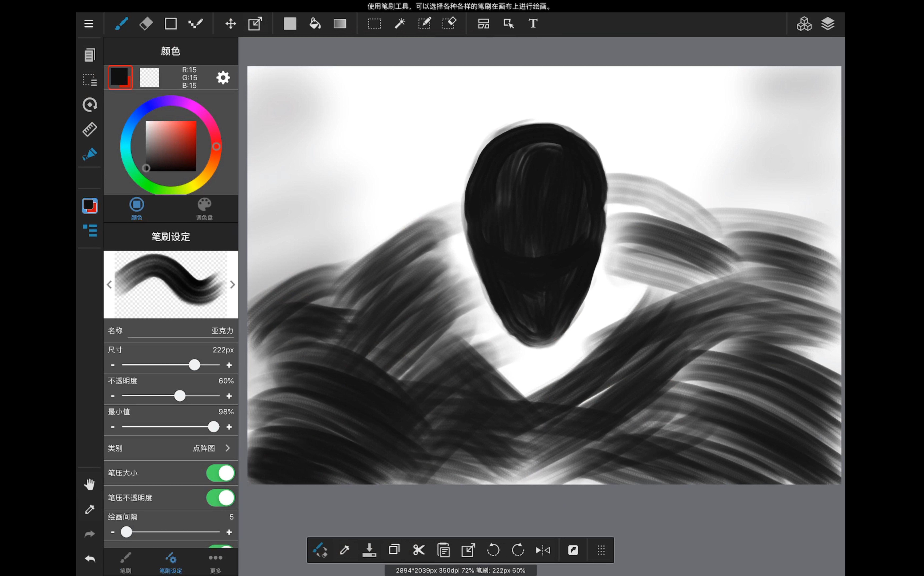Click the boxed diagonal arrow icon in bottom toolbar
Screen dimensions: 924x576
tap(573, 550)
